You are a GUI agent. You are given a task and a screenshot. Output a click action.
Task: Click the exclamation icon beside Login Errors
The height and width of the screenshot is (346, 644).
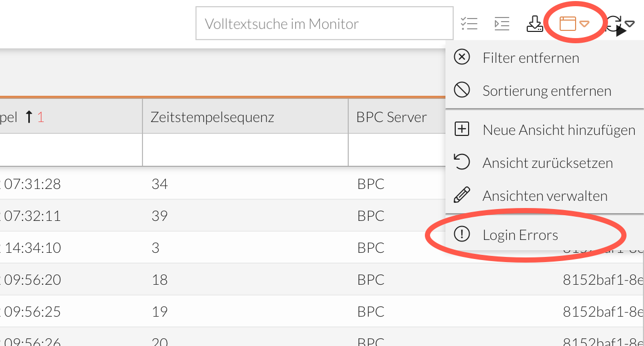[462, 234]
